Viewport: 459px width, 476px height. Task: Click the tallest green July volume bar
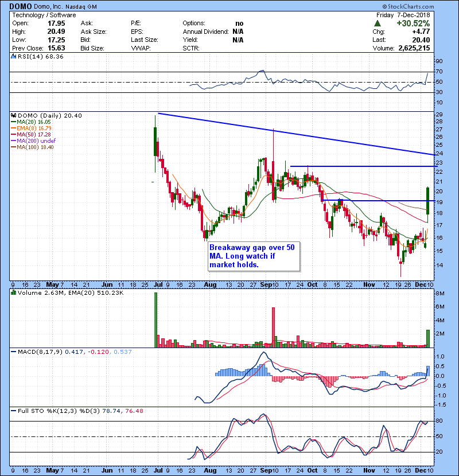(156, 320)
